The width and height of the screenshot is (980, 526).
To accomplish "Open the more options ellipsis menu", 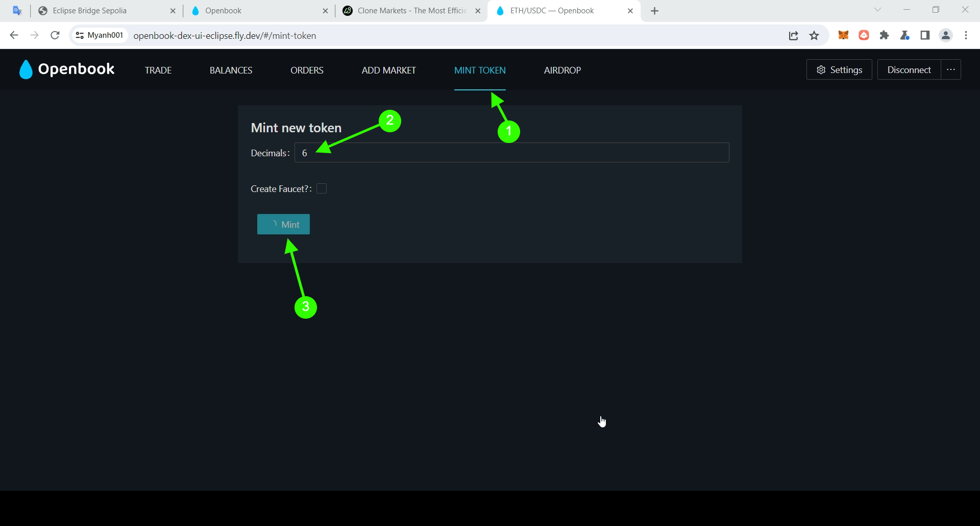I will pos(951,70).
